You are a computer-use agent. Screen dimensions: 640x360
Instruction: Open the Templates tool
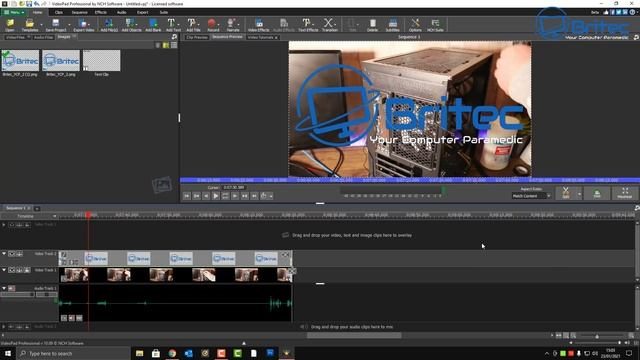[29, 25]
